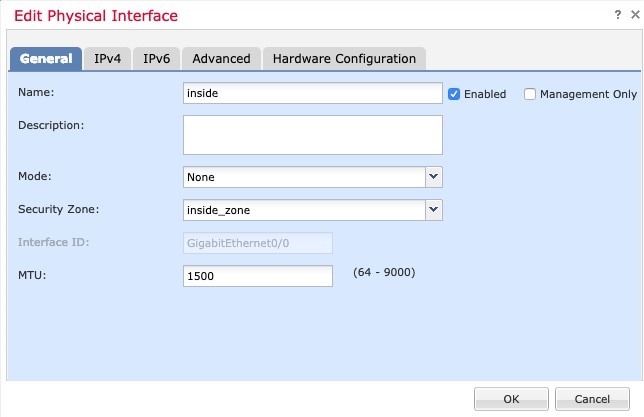Open the Security Zone dropdown

tap(434, 210)
